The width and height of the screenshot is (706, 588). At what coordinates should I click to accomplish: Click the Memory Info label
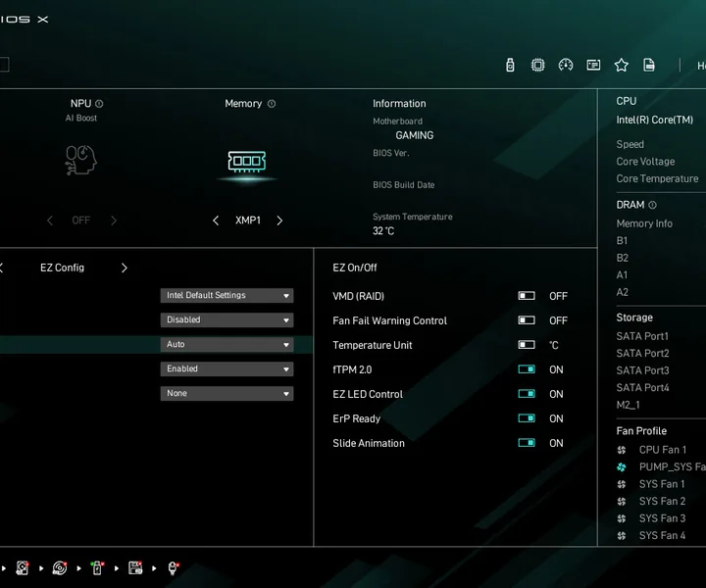644,223
